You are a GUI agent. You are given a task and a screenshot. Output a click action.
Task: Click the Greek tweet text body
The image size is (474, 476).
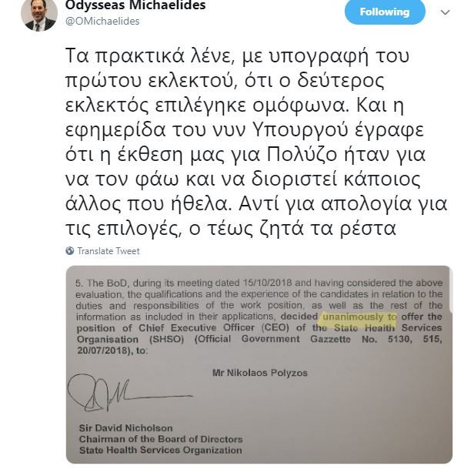pos(256,142)
